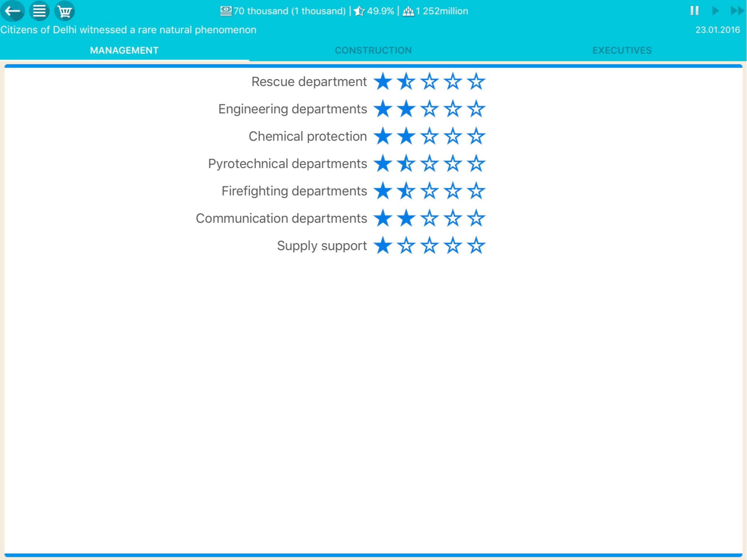Click the 1 252million population value
This screenshot has width=747, height=560.
[x=442, y=11]
